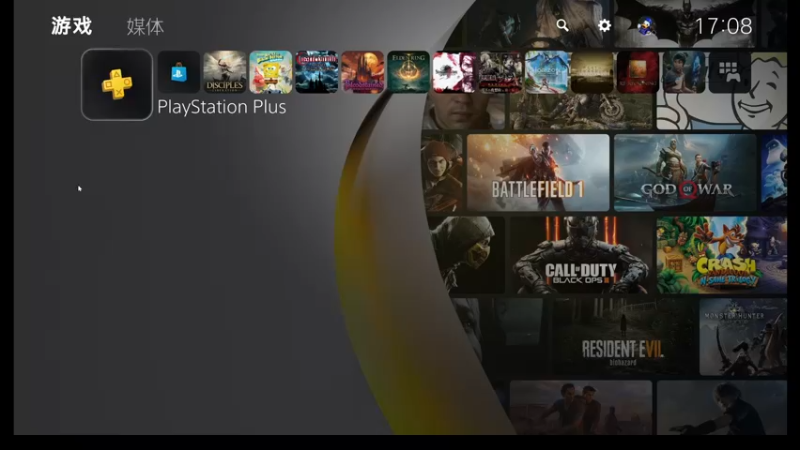Switch to the 游戏 tab
Screen dimensions: 800x450
(71, 26)
